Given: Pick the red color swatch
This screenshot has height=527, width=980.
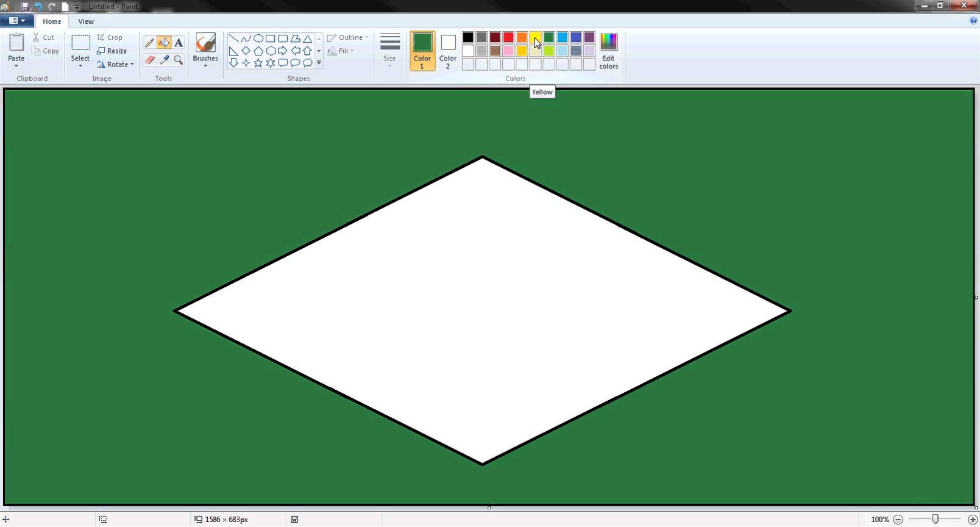Looking at the screenshot, I should click(508, 37).
